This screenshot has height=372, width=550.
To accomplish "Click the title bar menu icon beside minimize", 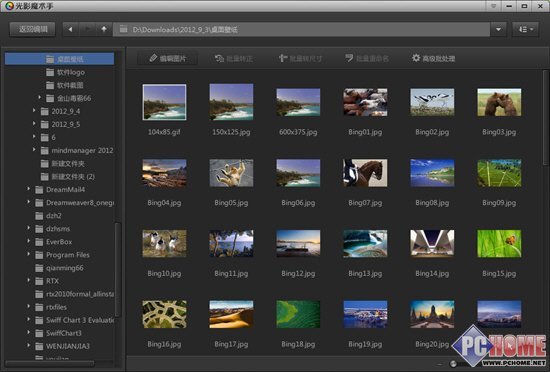I will 494,6.
